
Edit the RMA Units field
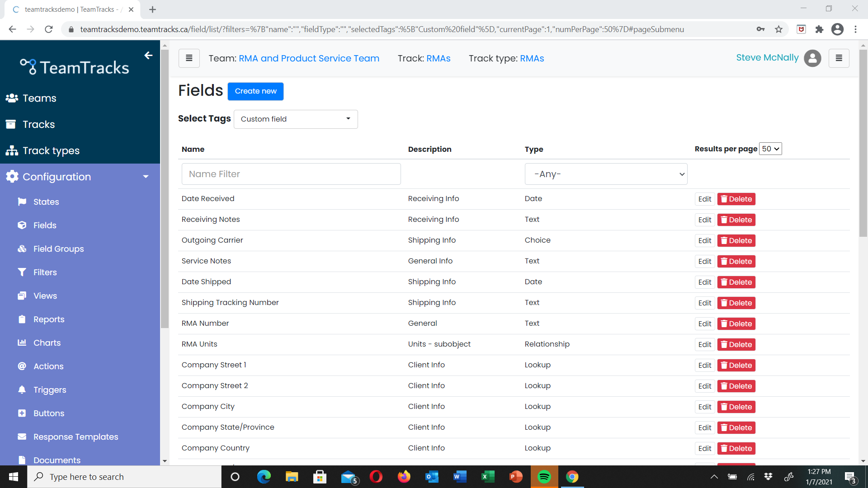[x=704, y=344]
